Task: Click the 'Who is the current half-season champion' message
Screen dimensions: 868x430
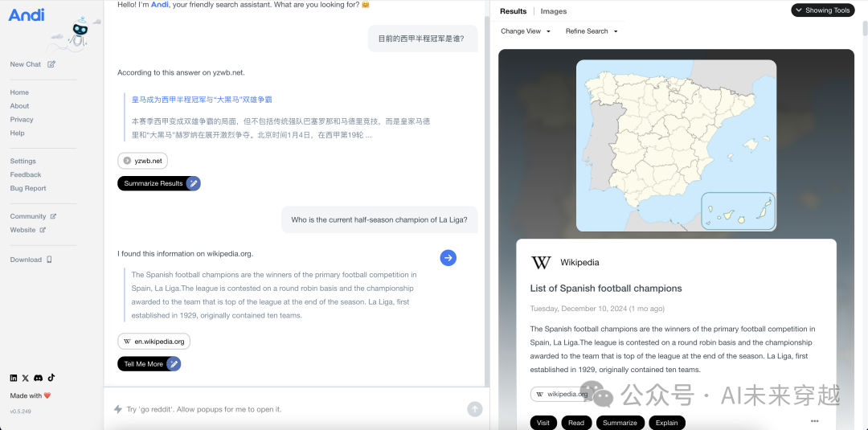Action: click(379, 219)
